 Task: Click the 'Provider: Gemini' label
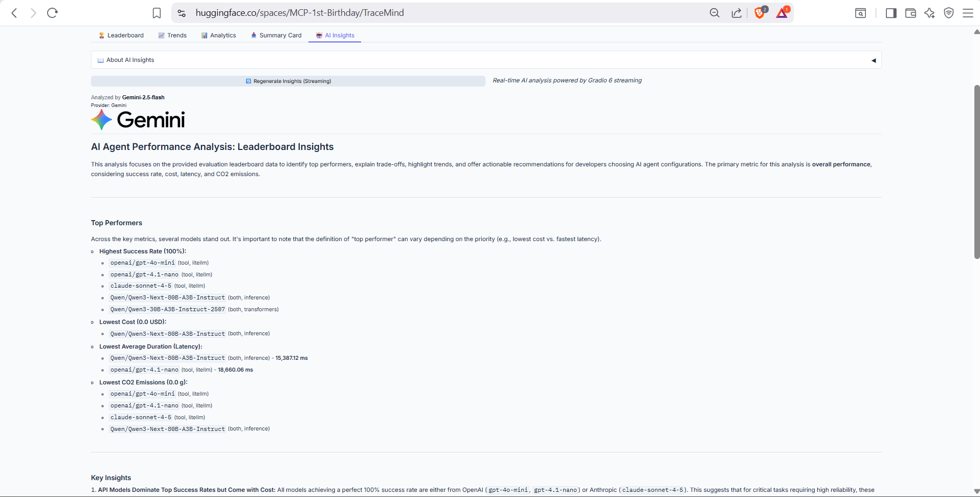click(108, 105)
